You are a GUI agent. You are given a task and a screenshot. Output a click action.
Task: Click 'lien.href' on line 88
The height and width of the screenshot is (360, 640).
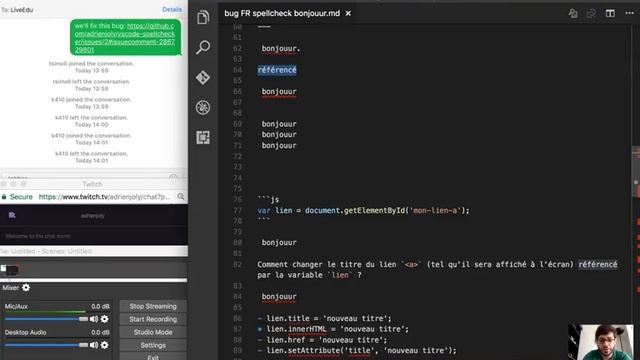tap(286, 340)
